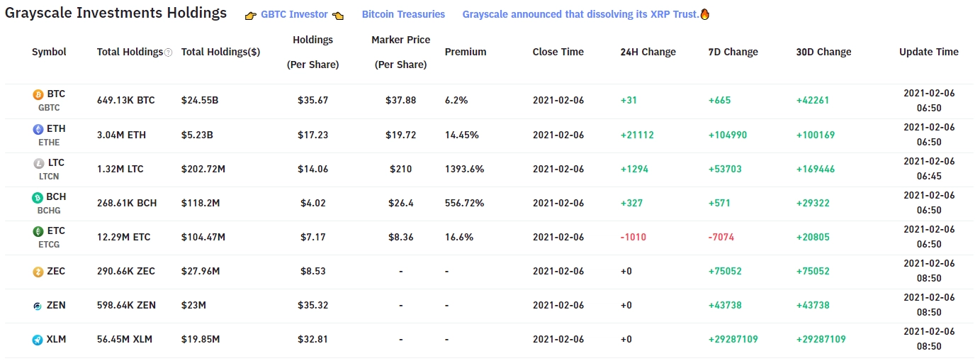The width and height of the screenshot is (980, 361).
Task: Click the 290.66K ZEC holdings value
Action: point(126,271)
